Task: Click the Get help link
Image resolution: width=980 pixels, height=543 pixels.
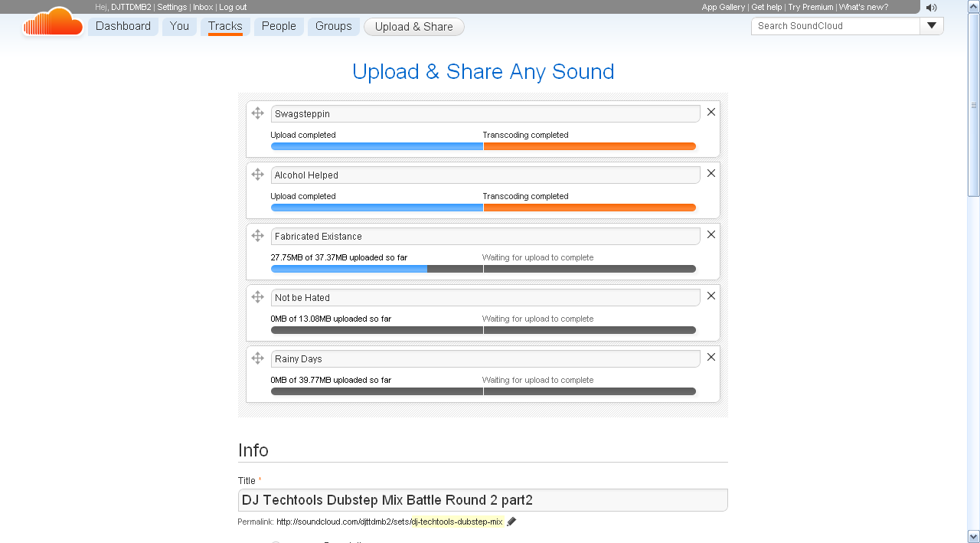Action: click(x=766, y=7)
